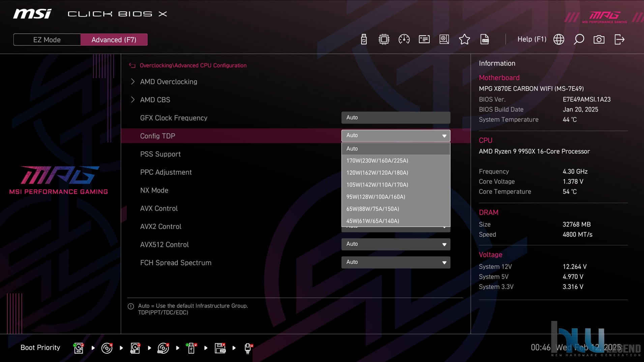Screen dimensions: 644x362
Task: Select the Config TDP row label
Action: (x=157, y=136)
